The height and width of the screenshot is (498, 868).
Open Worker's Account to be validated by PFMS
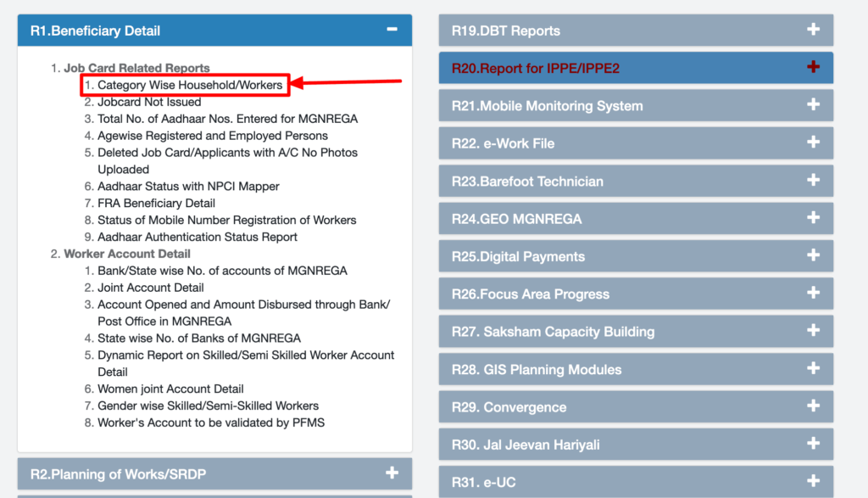click(211, 422)
